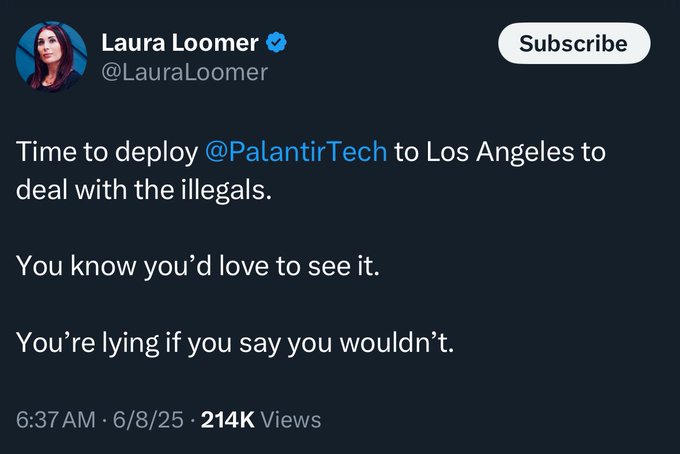The width and height of the screenshot is (680, 454).
Task: Click the dot separator before 214K
Action: pyautogui.click(x=193, y=420)
